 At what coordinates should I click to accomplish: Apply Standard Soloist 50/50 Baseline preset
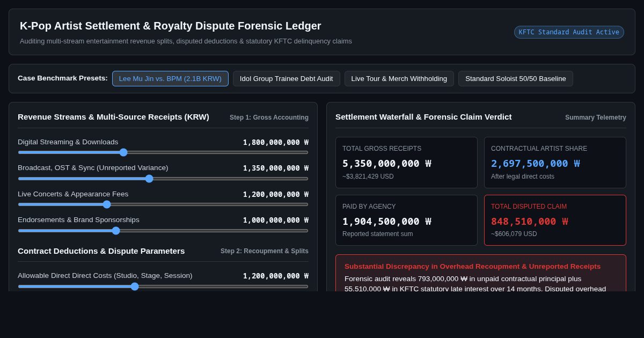click(516, 78)
